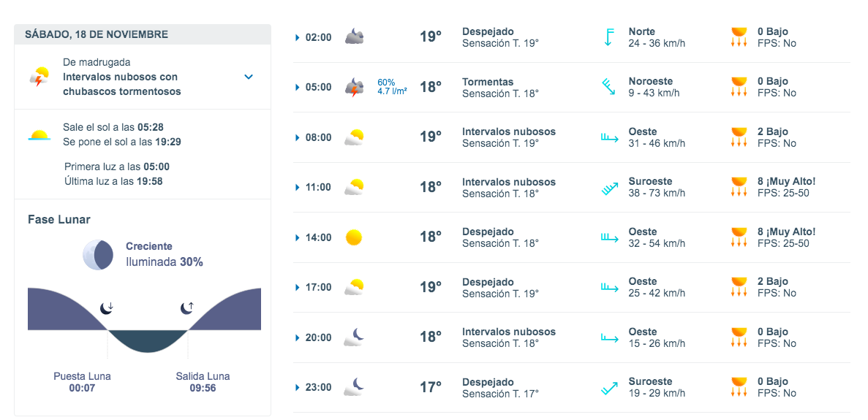Screen dimensions: 868x420
Task: Click the north wind arrow icon at 02:00
Action: [x=608, y=37]
